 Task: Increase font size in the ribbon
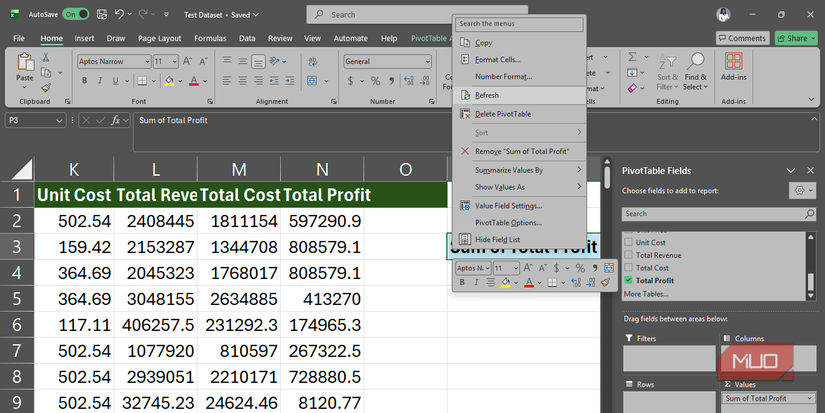pyautogui.click(x=187, y=62)
